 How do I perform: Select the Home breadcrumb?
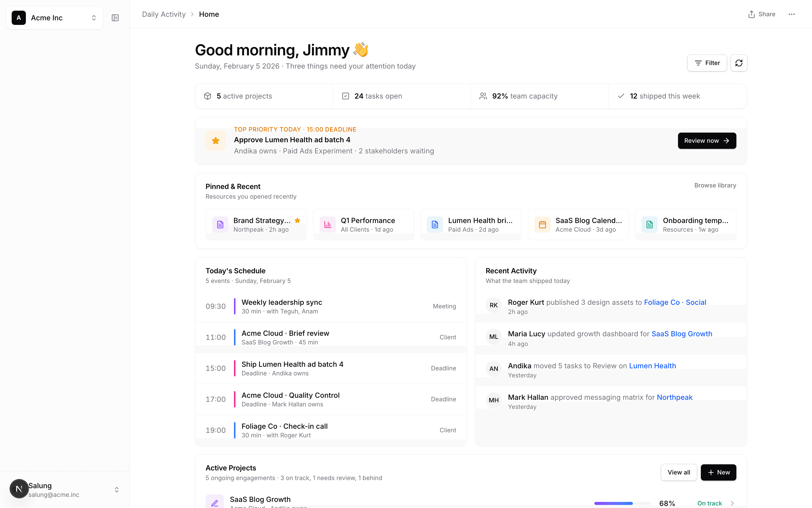coord(209,14)
